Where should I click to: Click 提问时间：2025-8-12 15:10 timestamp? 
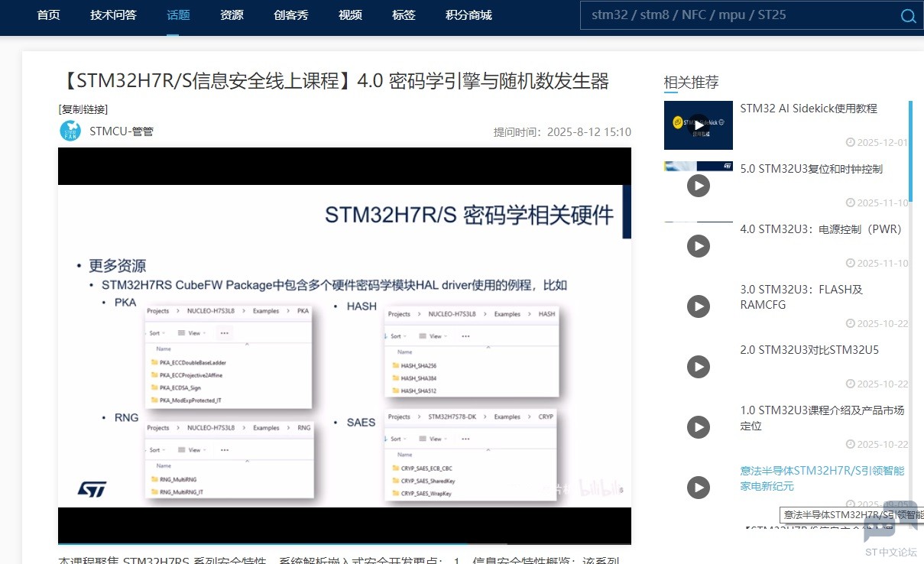(x=563, y=132)
